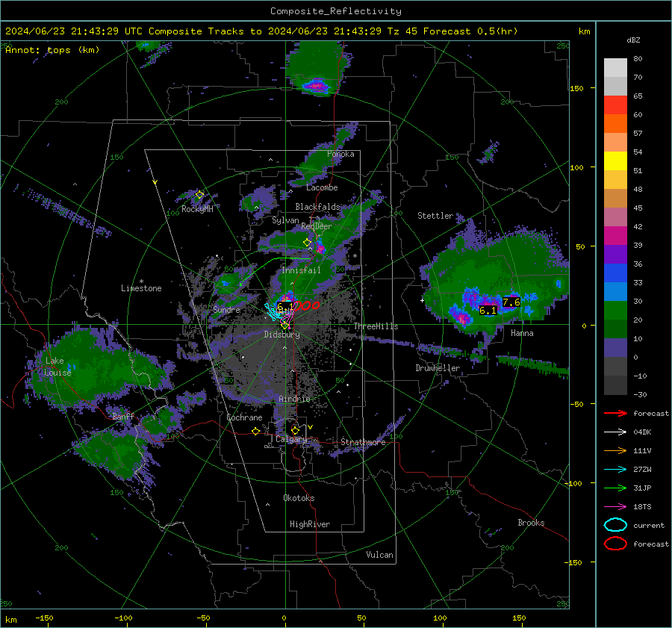Click the Lake Louise label
Screen dimensions: 672x628
coord(58,367)
